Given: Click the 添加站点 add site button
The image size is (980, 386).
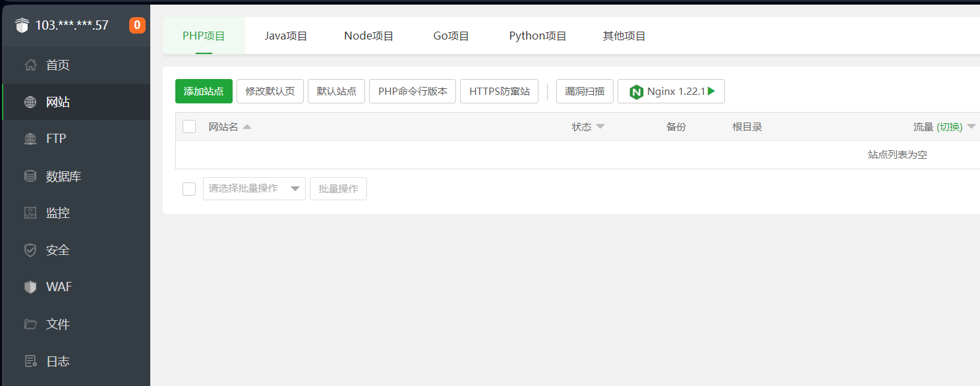Looking at the screenshot, I should 204,91.
